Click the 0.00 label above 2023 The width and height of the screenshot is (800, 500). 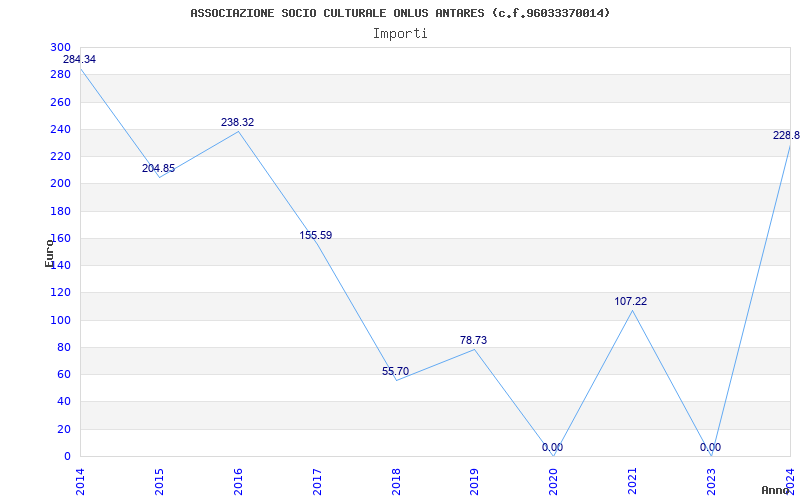[710, 447]
